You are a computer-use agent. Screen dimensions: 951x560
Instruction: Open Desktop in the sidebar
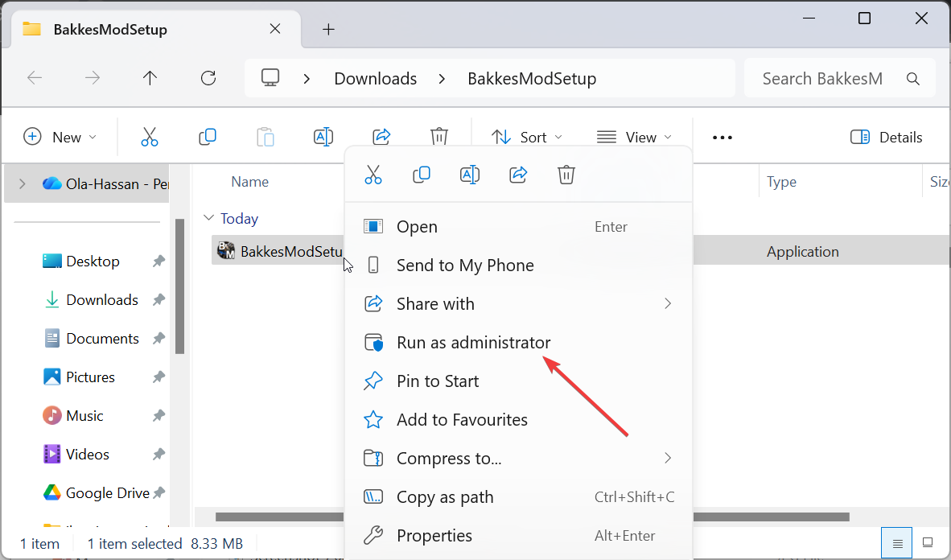click(93, 261)
